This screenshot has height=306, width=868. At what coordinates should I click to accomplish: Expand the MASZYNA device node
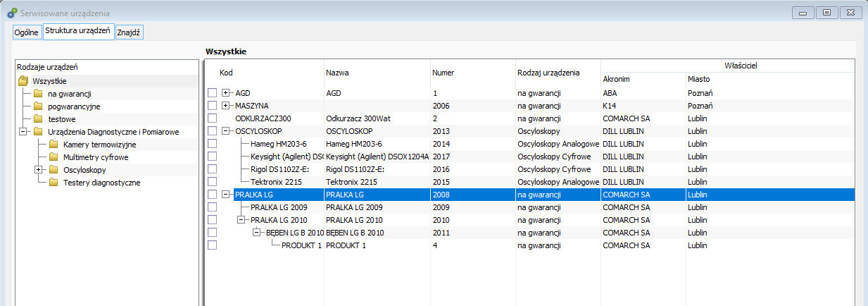tap(226, 106)
